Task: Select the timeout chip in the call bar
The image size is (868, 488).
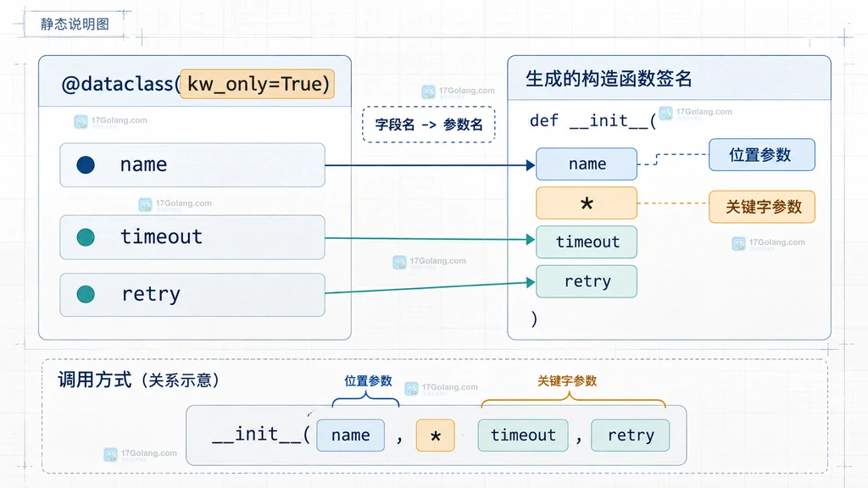Action: (523, 435)
